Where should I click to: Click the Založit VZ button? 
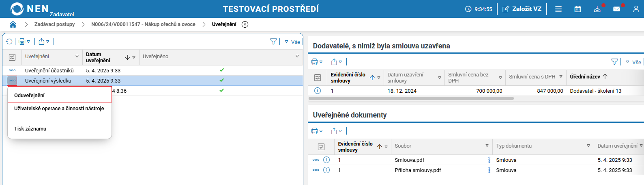522,9
